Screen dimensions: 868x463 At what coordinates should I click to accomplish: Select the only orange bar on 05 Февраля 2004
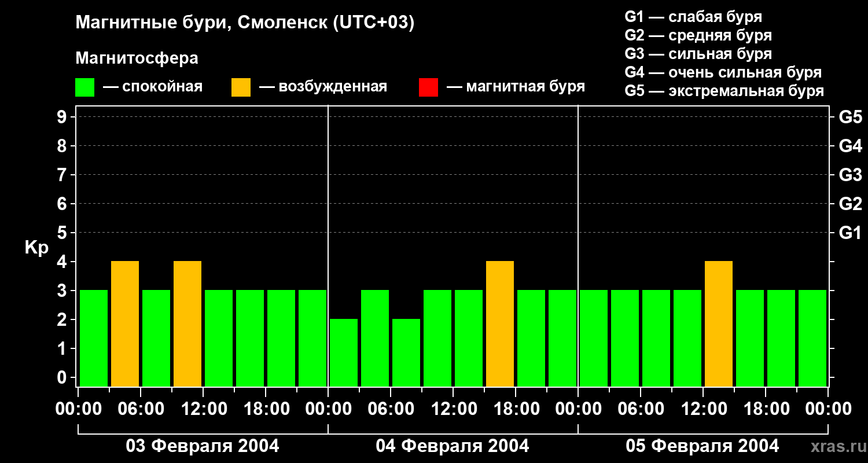click(719, 324)
